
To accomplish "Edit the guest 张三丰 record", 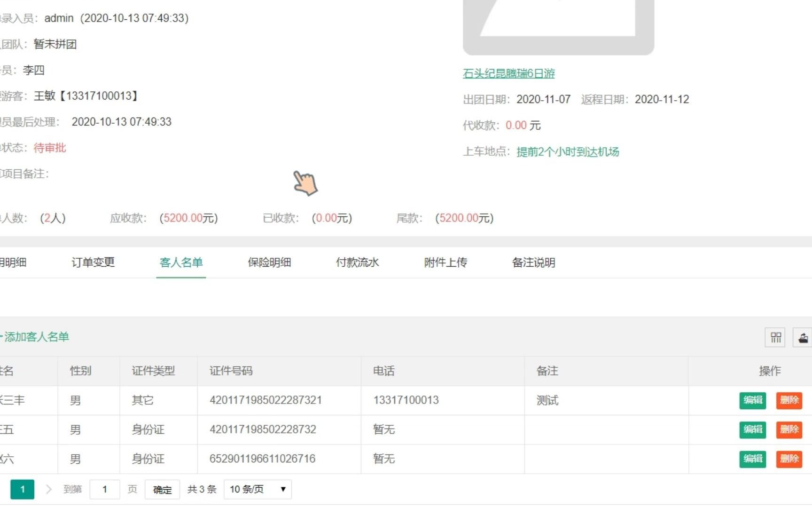I will 752,400.
